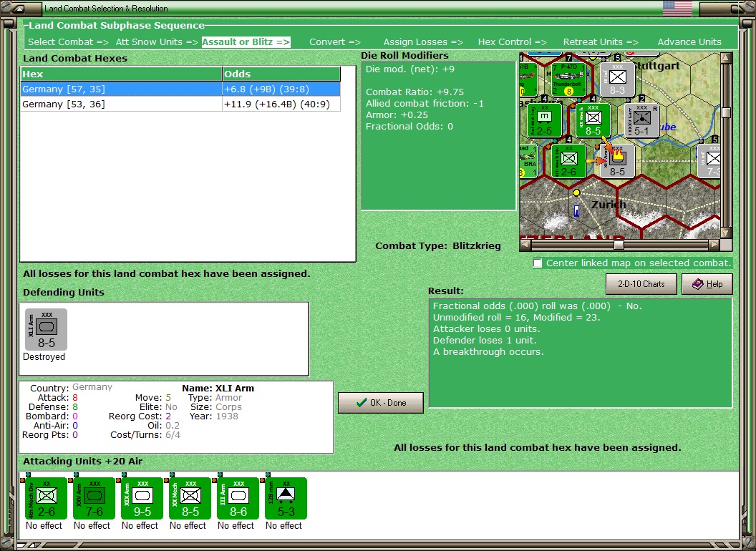
Task: Click the map vertical scrollbar down arrow
Action: pos(726,233)
